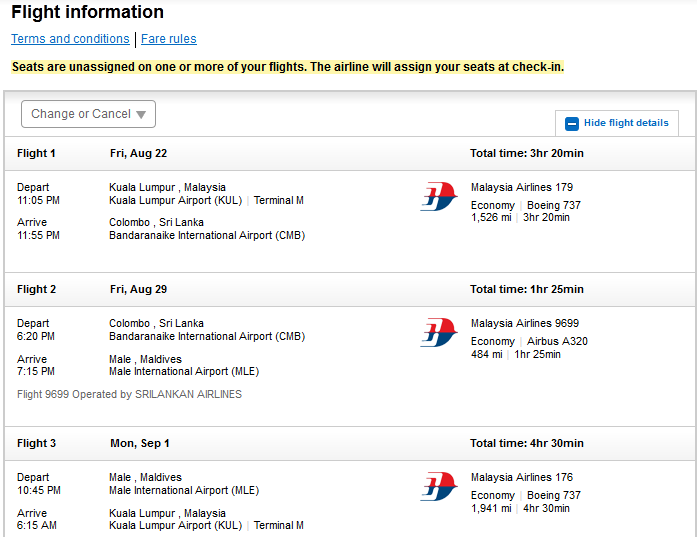
Task: Click the 11:55 PM arrival time
Action: click(38, 235)
